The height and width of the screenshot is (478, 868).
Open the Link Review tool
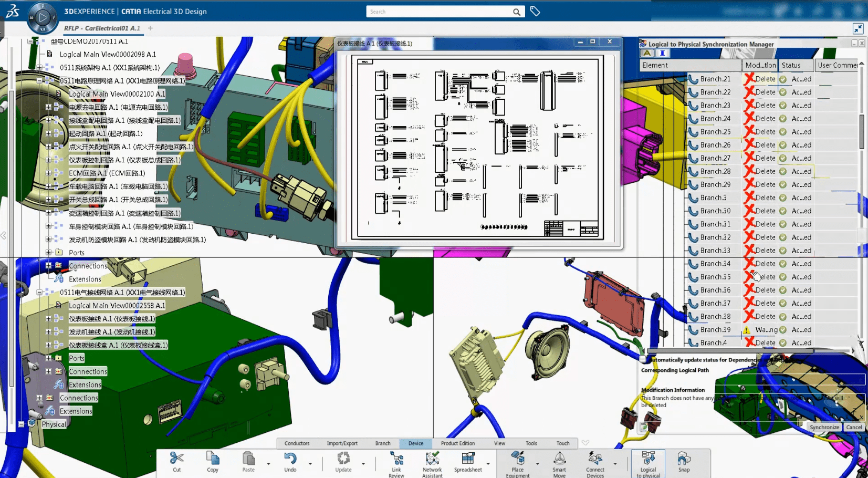(396, 464)
